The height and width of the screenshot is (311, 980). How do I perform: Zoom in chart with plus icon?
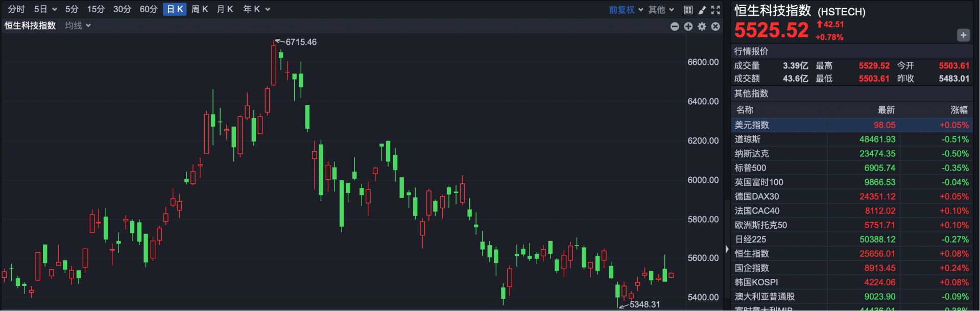tap(688, 27)
